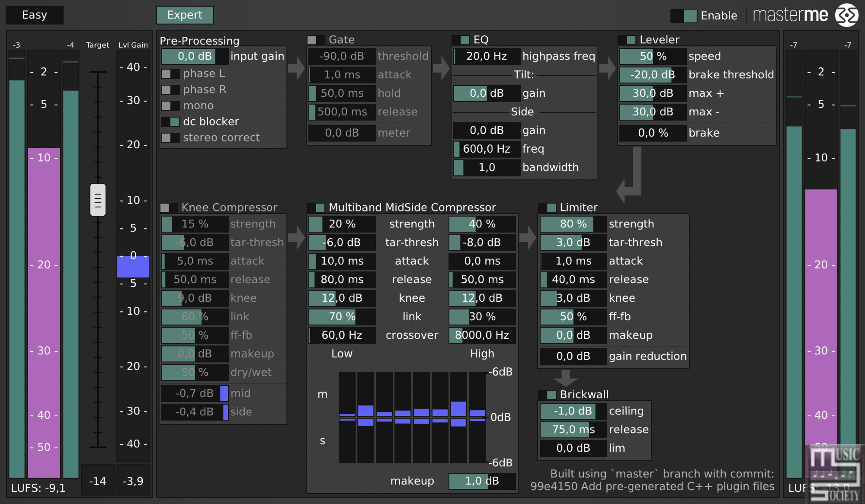The height and width of the screenshot is (504, 865).
Task: Toggle the Leveler module switch
Action: tap(627, 40)
